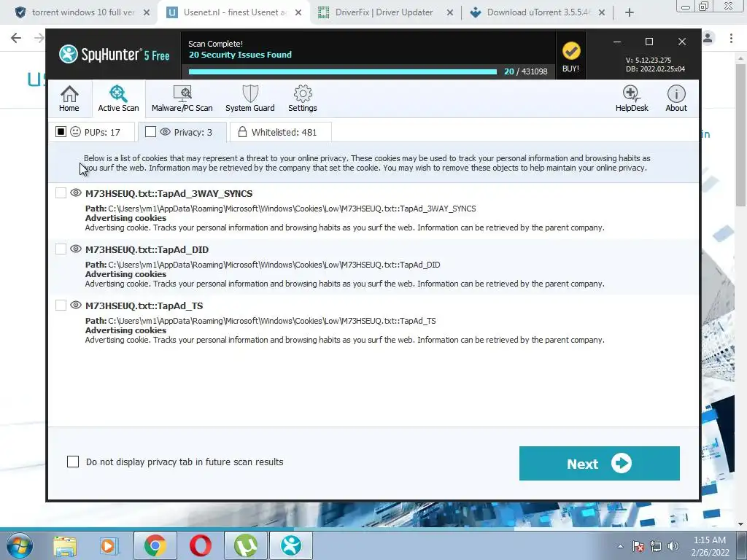Viewport: 747px width, 560px height.
Task: Click Chrome back arrow button
Action: point(16,38)
